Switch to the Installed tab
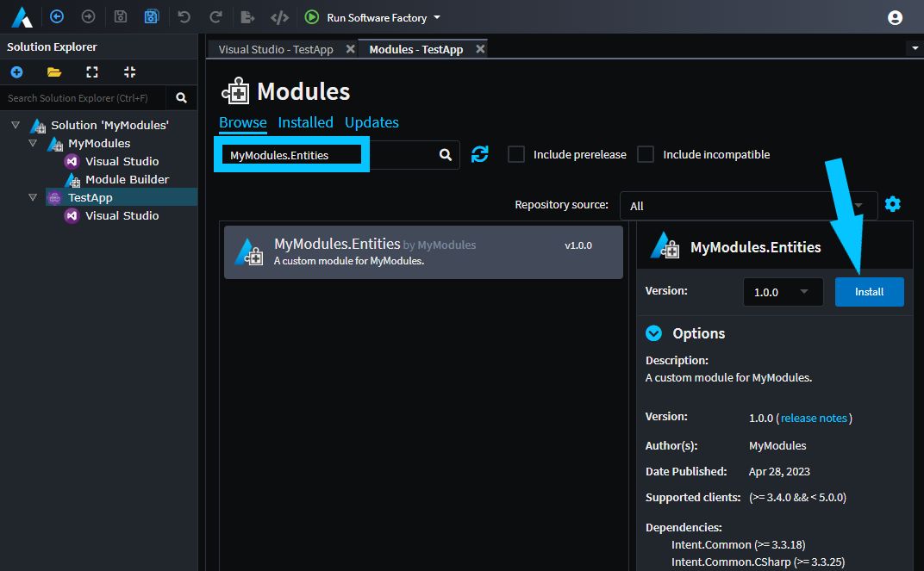 305,122
